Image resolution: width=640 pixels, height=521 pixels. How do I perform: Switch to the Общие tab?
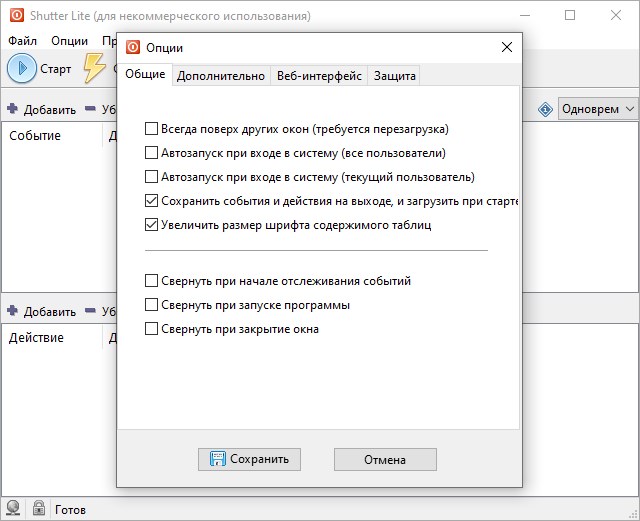(x=145, y=74)
